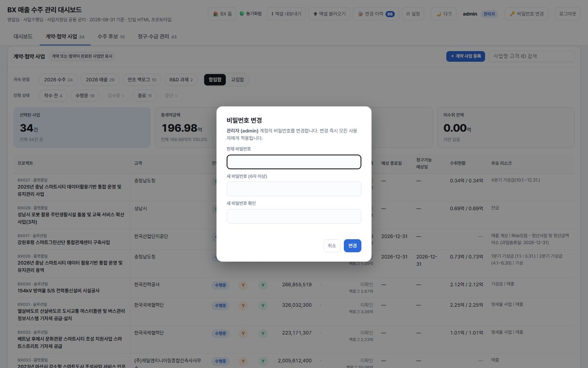Open the 청구·수금 관리 tab

tap(157, 36)
